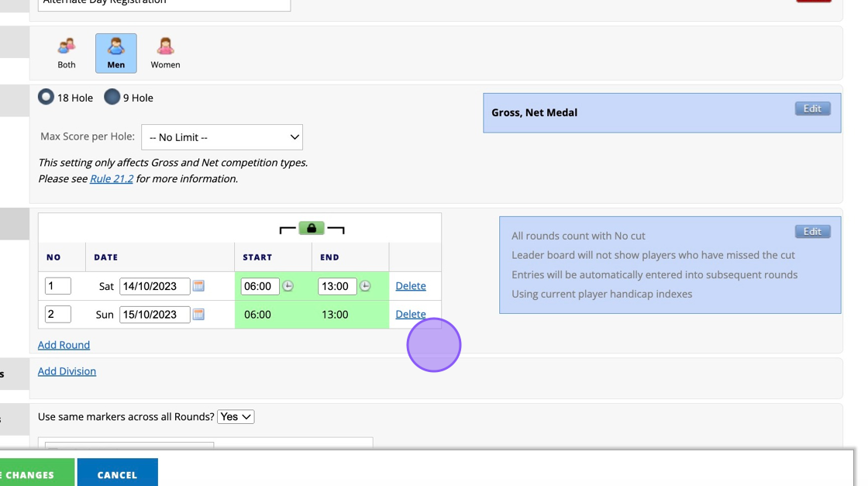Click 'All rounds count with No cut' text
Screen dimensions: 868x486
(578, 236)
